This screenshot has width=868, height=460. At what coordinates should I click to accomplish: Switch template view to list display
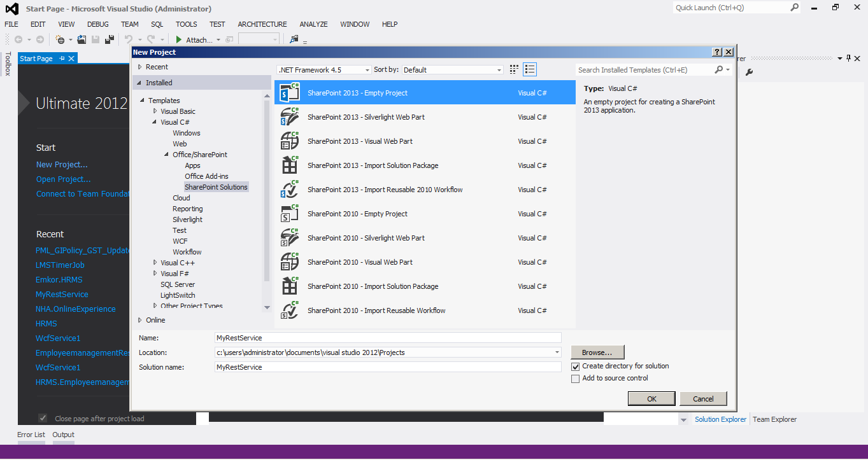[529, 69]
